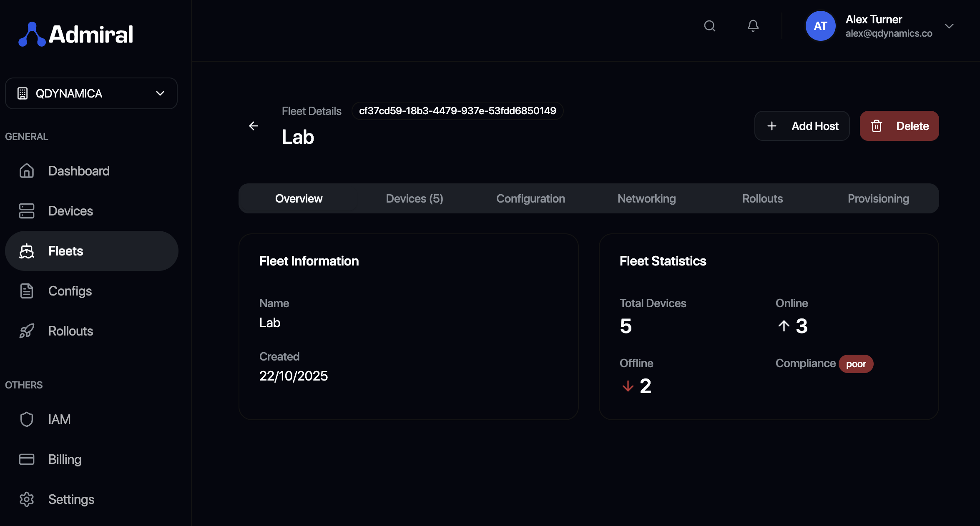Click the poor compliance badge
This screenshot has width=980, height=526.
(856, 363)
